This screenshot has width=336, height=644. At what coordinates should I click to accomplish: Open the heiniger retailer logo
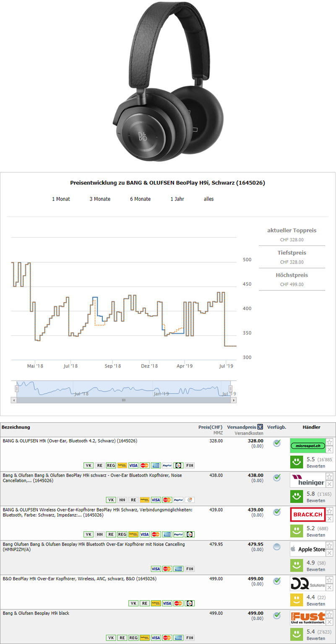point(307,480)
